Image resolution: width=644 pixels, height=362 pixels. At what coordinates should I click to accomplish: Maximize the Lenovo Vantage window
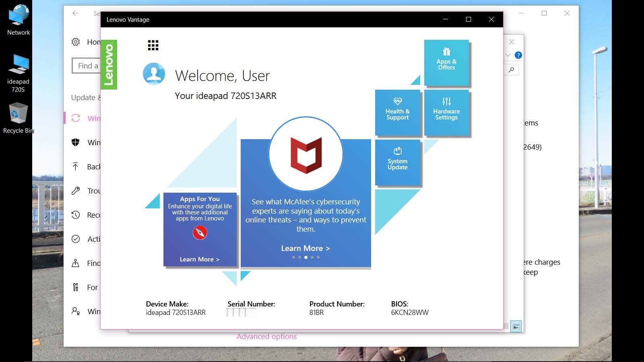(469, 19)
